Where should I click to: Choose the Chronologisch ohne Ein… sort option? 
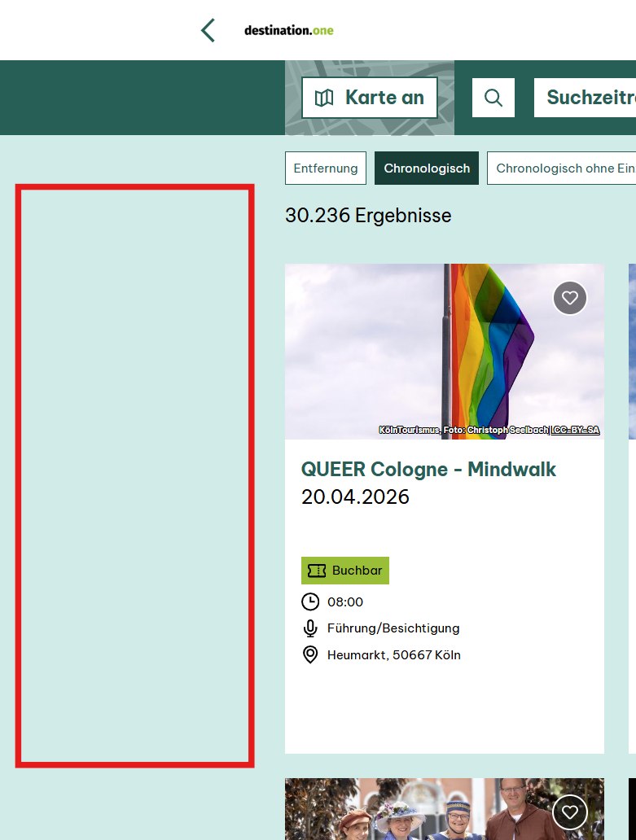pos(562,168)
